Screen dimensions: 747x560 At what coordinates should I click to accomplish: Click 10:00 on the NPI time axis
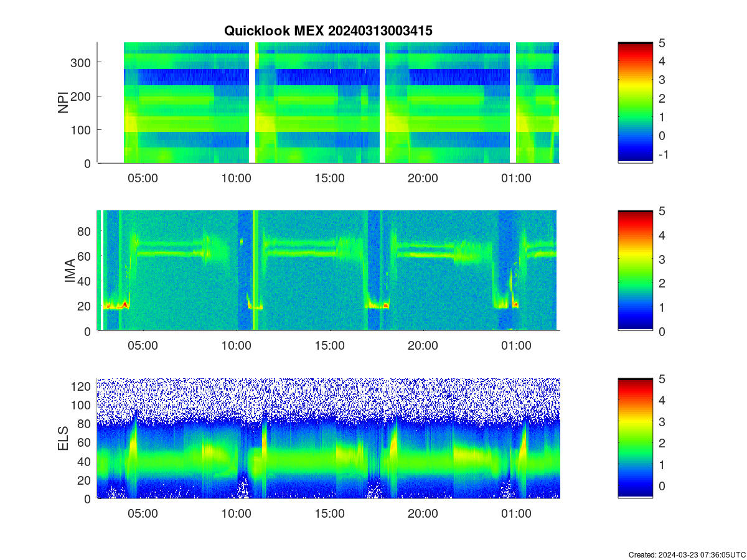click(x=236, y=178)
